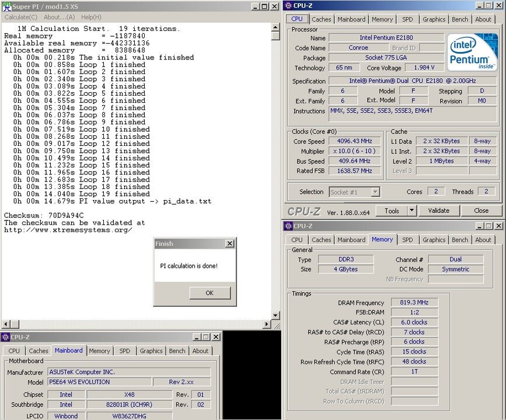This screenshot has height=420, width=506.
Task: Open the Help menu in Super PI
Action: pos(91,17)
